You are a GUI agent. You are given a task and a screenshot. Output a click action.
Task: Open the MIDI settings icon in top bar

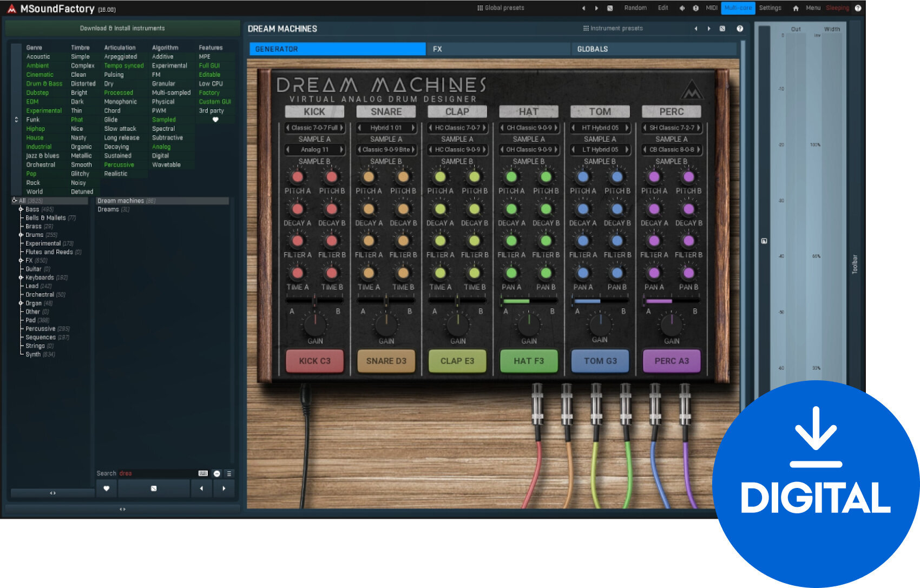pyautogui.click(x=711, y=8)
